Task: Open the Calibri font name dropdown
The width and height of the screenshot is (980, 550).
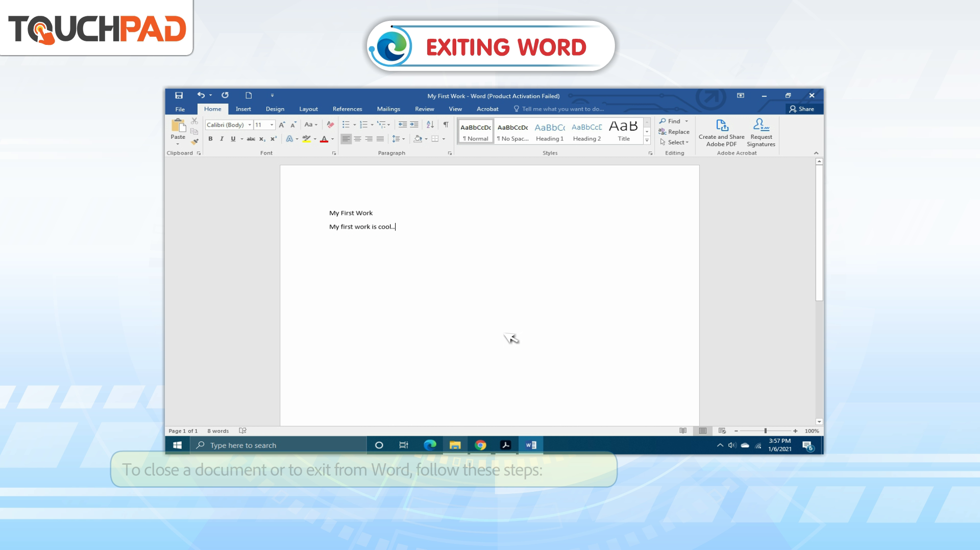Action: coord(250,125)
